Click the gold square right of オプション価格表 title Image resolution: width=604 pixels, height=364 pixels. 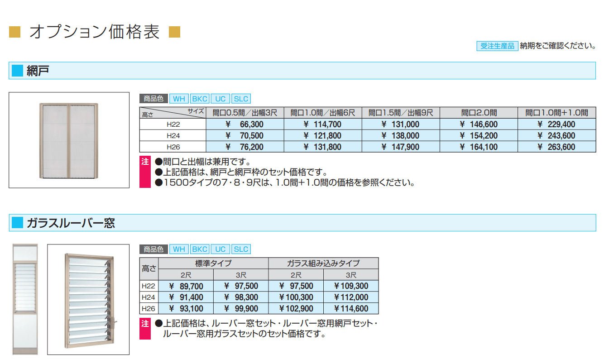pos(174,32)
